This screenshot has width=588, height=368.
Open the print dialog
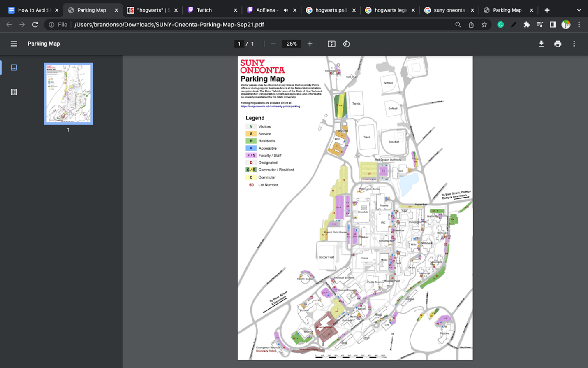[558, 44]
